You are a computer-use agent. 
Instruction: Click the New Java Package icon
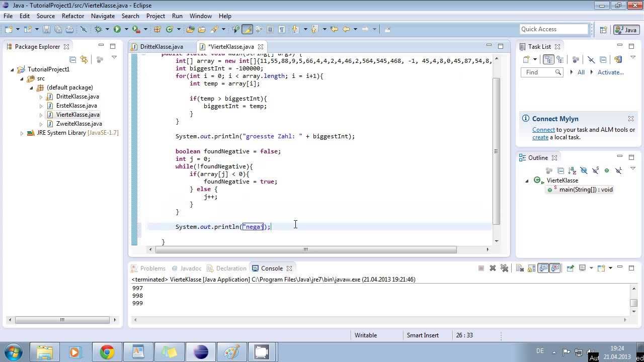157,29
